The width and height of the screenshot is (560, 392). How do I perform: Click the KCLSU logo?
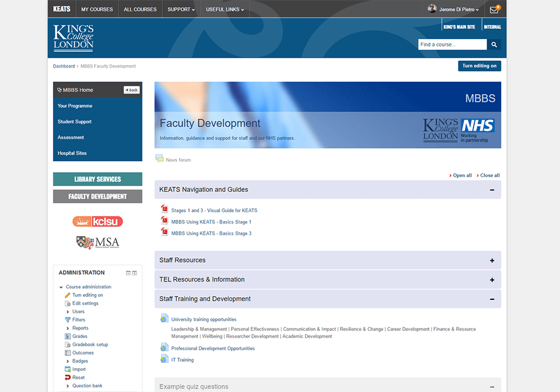point(97,221)
